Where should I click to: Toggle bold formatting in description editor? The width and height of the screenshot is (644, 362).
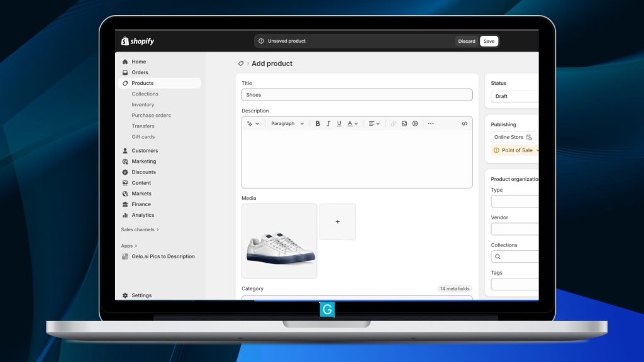[318, 124]
